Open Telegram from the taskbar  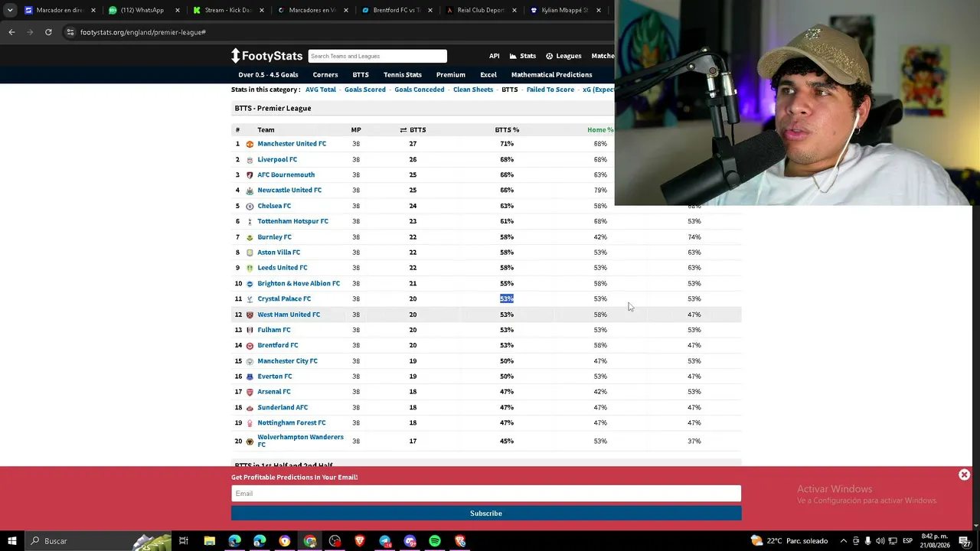pyautogui.click(x=385, y=541)
